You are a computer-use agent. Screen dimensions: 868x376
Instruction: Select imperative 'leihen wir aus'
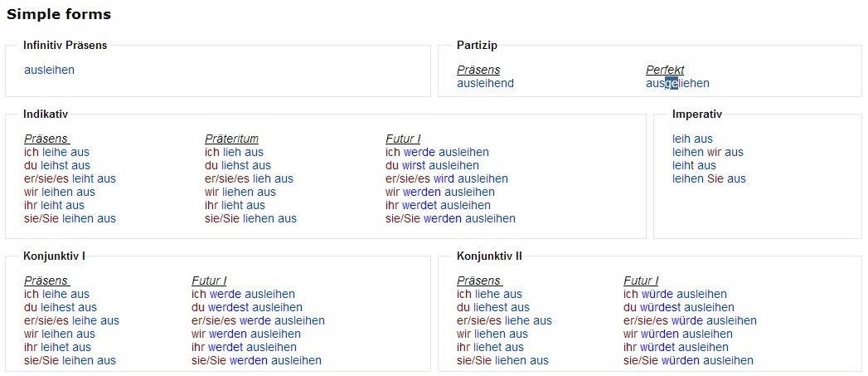[x=707, y=152]
